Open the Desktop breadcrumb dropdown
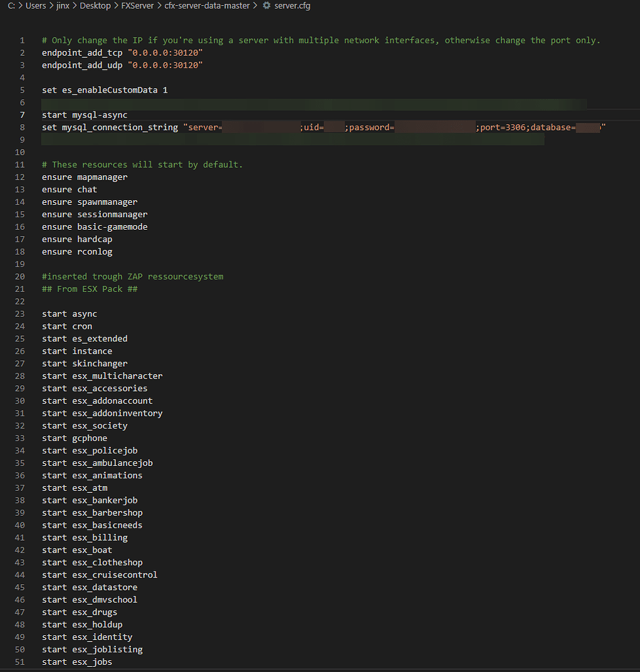Image resolution: width=640 pixels, height=672 pixels. click(95, 5)
